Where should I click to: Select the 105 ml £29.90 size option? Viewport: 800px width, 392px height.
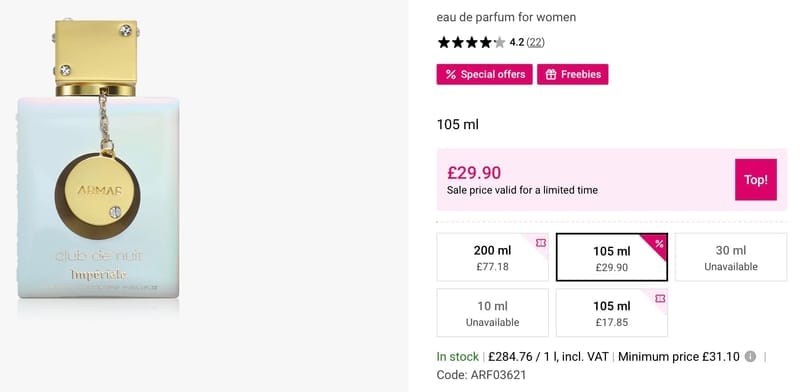[x=612, y=257]
